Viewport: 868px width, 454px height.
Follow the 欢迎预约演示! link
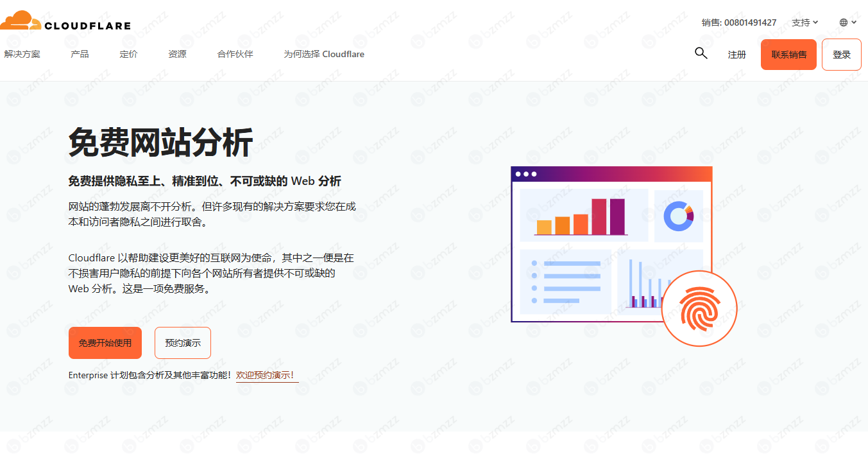pos(266,375)
